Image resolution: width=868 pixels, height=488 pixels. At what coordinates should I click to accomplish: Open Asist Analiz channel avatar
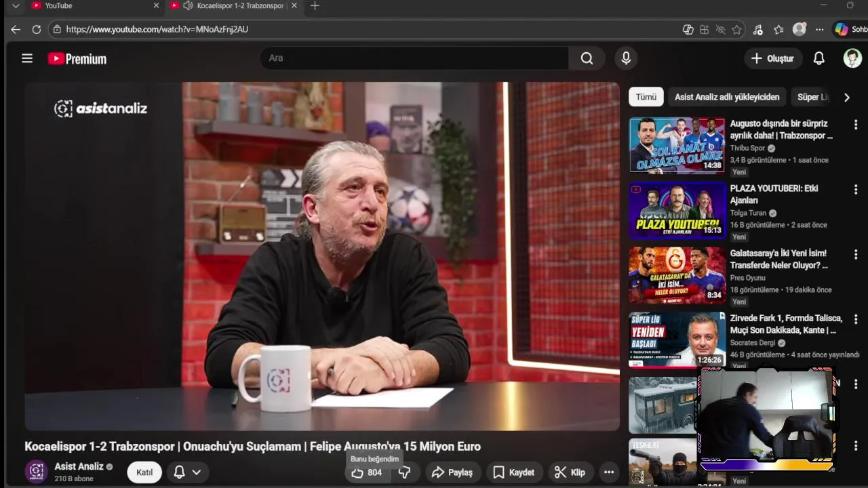(x=36, y=472)
